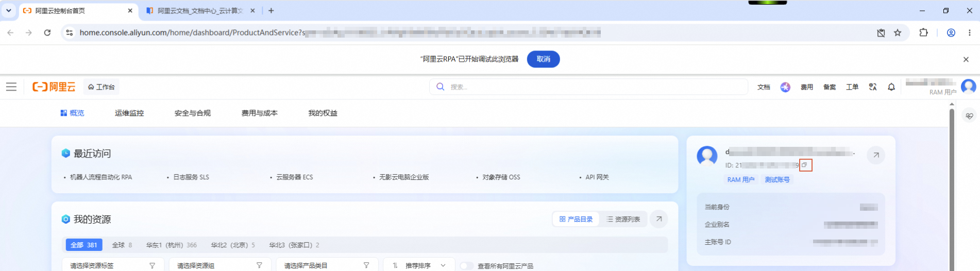The image size is (980, 271).
Task: Select the 资源列表 view
Action: coord(623,219)
